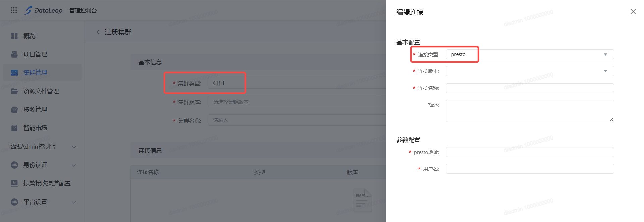Screen dimensions: 644x222
Task: Click the 描述 text area
Action: (x=530, y=111)
